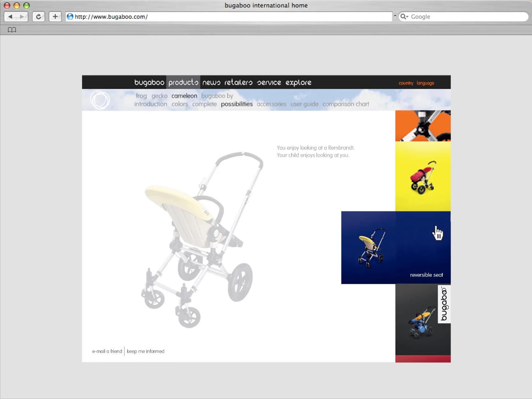Image resolution: width=532 pixels, height=399 pixels.
Task: Choose the language selector link
Action: point(425,83)
